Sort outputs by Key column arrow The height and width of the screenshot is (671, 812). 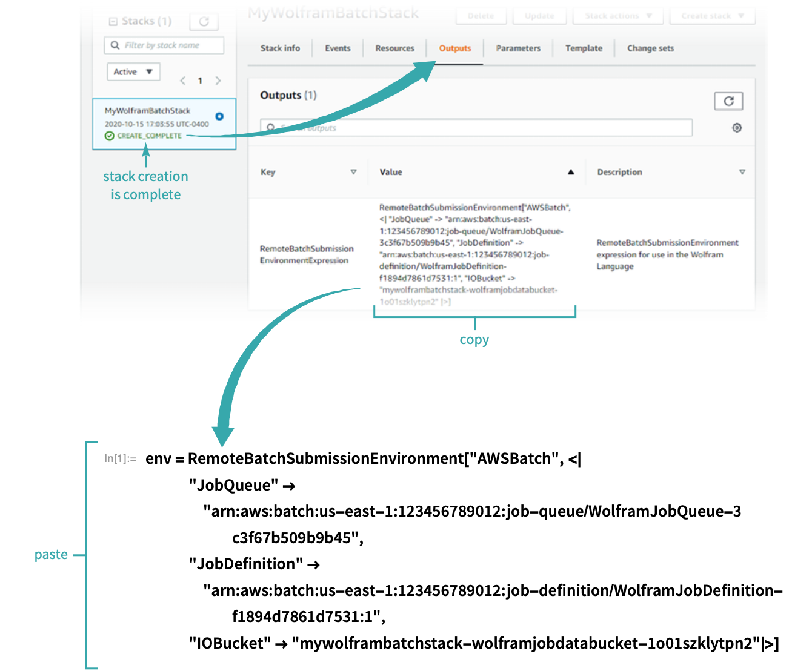(x=353, y=172)
